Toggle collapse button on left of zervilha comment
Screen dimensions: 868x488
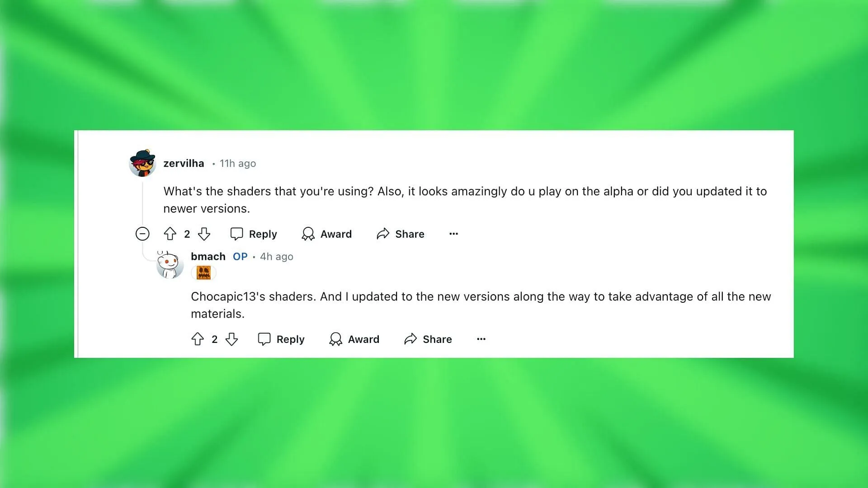(142, 234)
